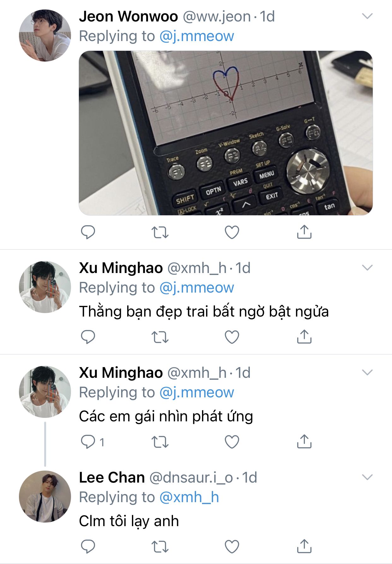Screen dimensions: 392x564
Task: Open options chevron on Jeon Wonwoo's tweet
Action: pyautogui.click(x=367, y=16)
